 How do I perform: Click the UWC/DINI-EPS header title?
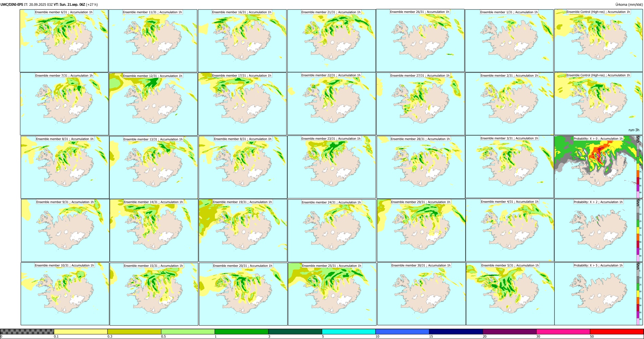pos(12,4)
